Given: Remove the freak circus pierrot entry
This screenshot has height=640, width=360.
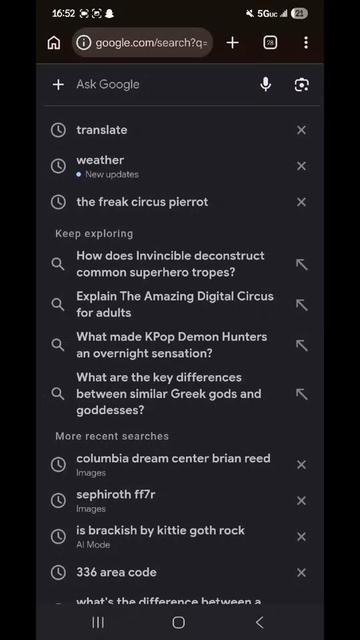Looking at the screenshot, I should [301, 202].
